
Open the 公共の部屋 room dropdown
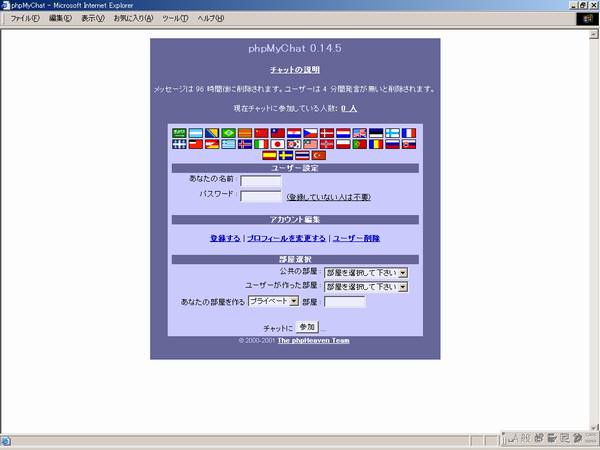tap(366, 273)
